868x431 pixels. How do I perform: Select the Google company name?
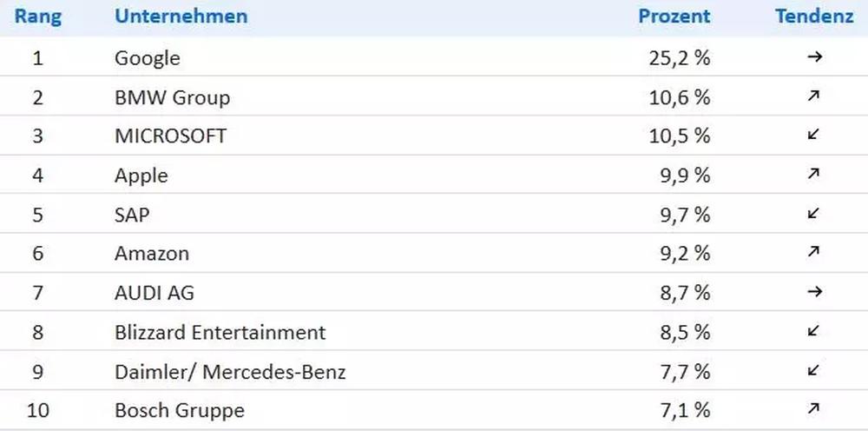(148, 58)
